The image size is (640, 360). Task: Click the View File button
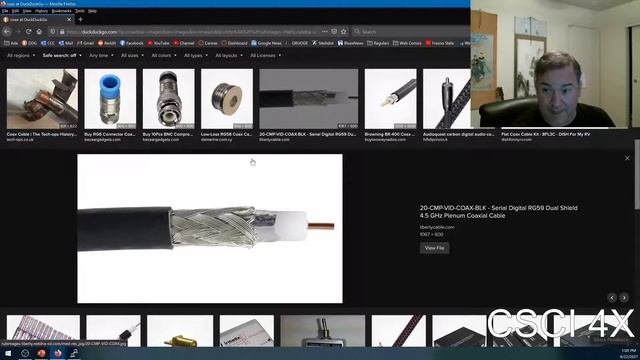tap(434, 248)
